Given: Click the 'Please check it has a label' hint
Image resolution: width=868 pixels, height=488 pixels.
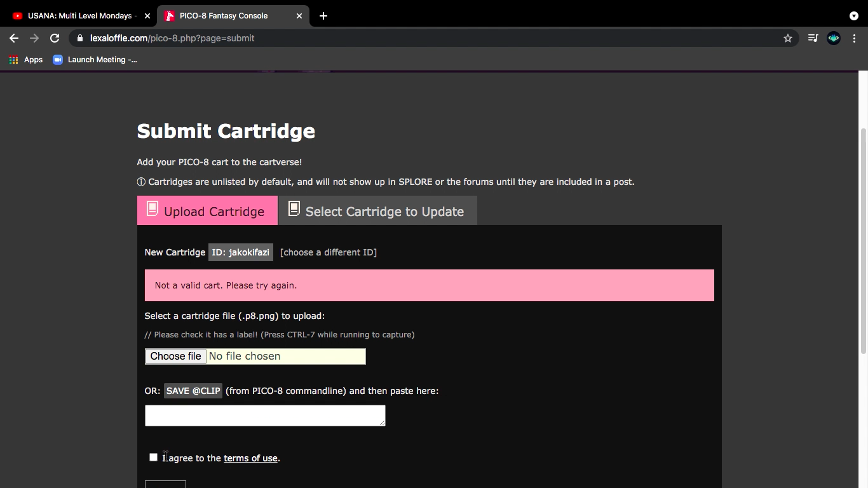Looking at the screenshot, I should [280, 335].
